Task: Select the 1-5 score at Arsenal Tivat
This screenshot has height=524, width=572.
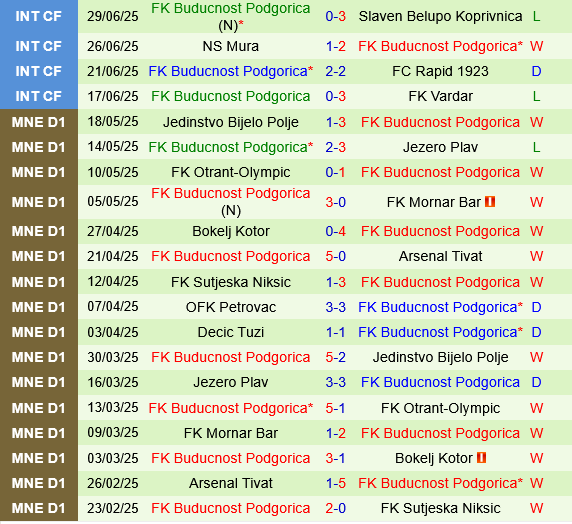Action: (336, 483)
